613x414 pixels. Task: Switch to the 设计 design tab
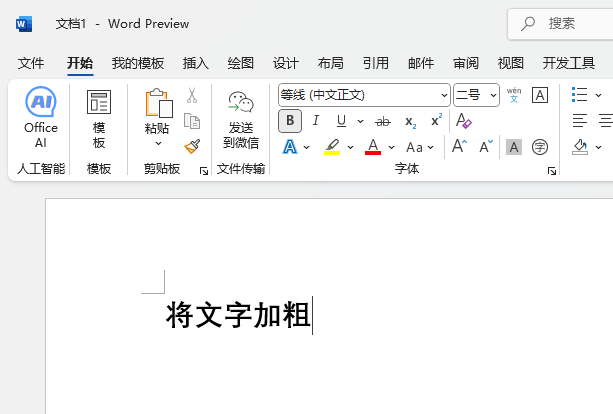click(x=286, y=63)
